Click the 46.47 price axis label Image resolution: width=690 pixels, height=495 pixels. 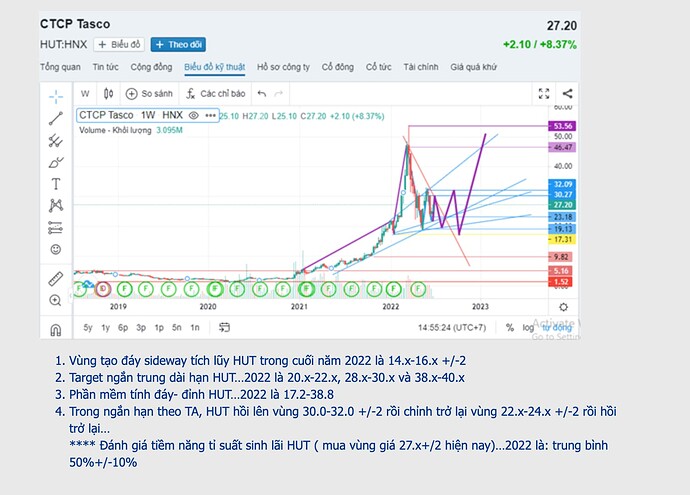point(562,147)
